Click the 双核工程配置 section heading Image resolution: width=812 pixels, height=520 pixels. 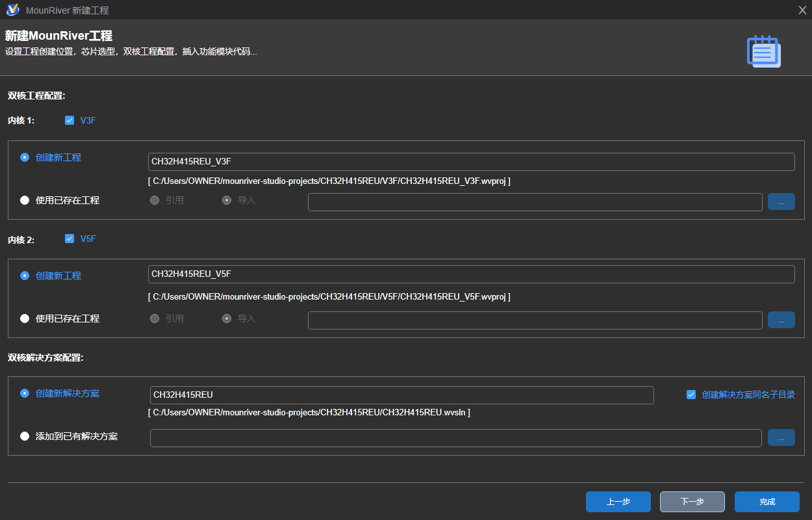click(x=36, y=96)
